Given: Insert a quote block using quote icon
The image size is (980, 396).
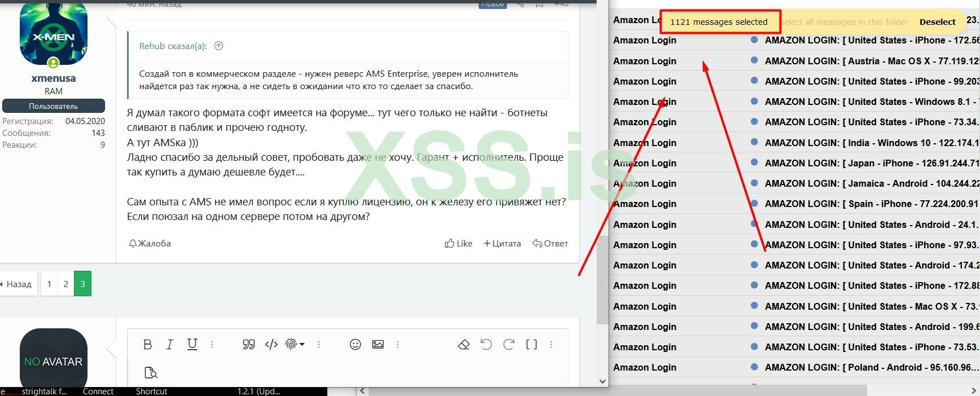Looking at the screenshot, I should (248, 344).
